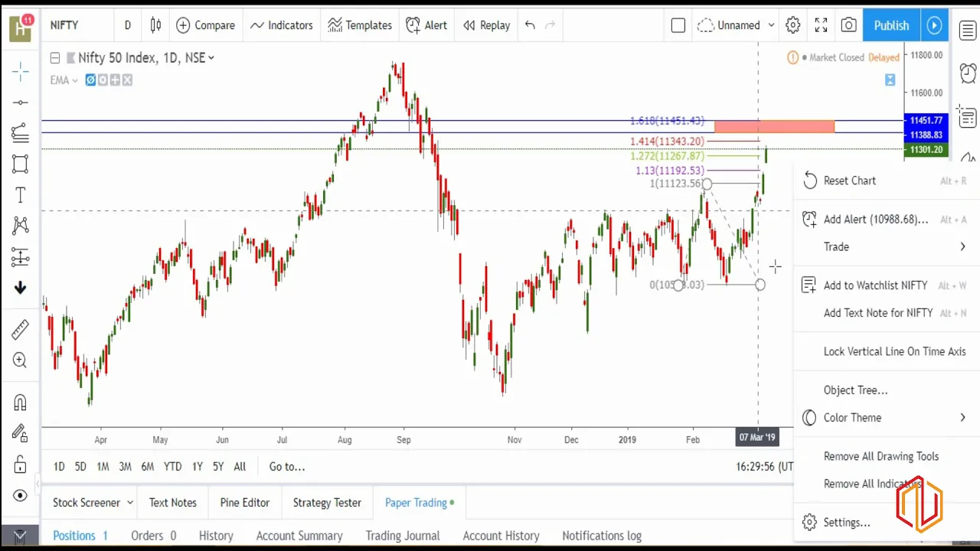This screenshot has width=980, height=551.
Task: Start bar Replay mode
Action: pyautogui.click(x=486, y=25)
